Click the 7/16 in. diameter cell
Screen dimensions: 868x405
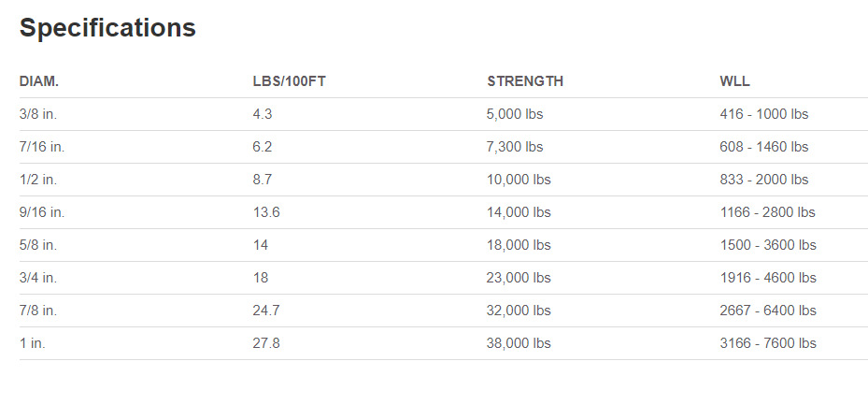pos(42,147)
